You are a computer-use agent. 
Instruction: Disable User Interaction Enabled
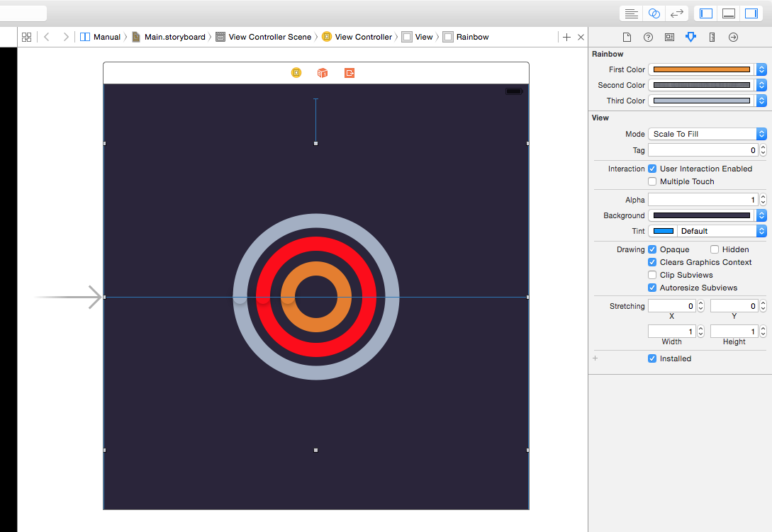pos(652,169)
